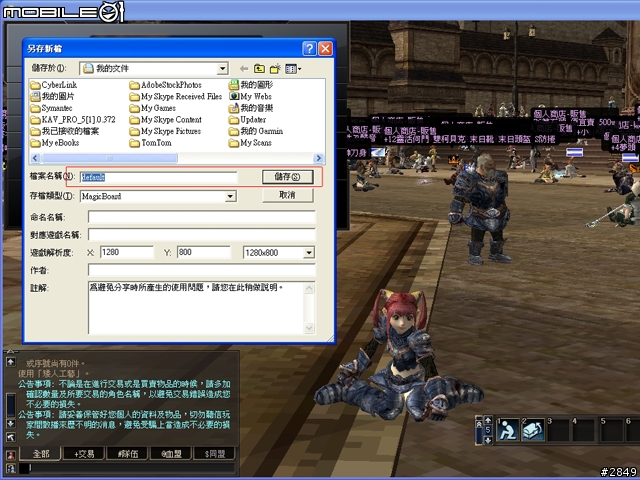Click the Back arrow in save dialog toolbar
The width and height of the screenshot is (640, 480).
click(x=244, y=69)
